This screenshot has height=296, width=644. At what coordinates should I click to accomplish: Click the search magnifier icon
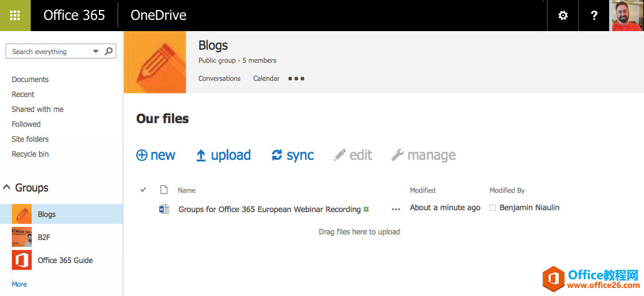[109, 52]
